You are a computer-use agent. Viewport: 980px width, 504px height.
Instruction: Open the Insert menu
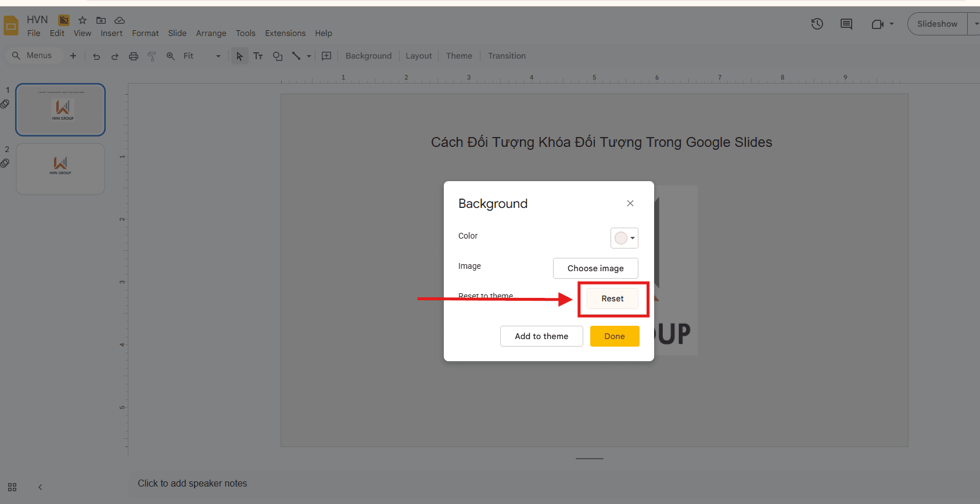click(112, 33)
